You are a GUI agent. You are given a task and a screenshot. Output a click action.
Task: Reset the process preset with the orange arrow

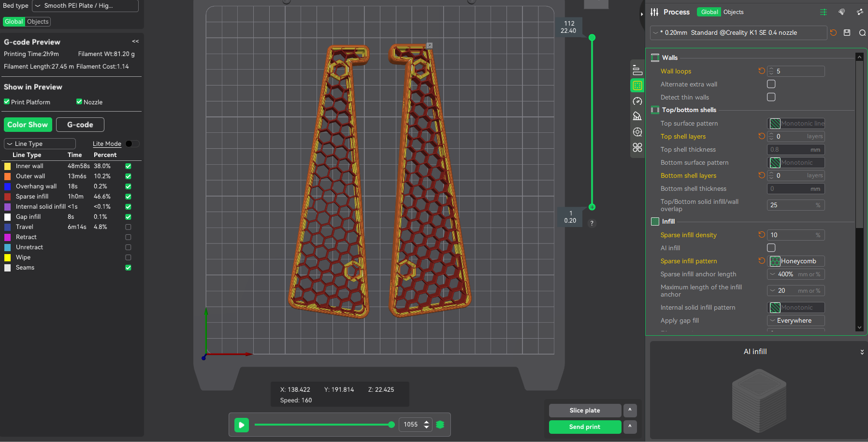click(833, 33)
